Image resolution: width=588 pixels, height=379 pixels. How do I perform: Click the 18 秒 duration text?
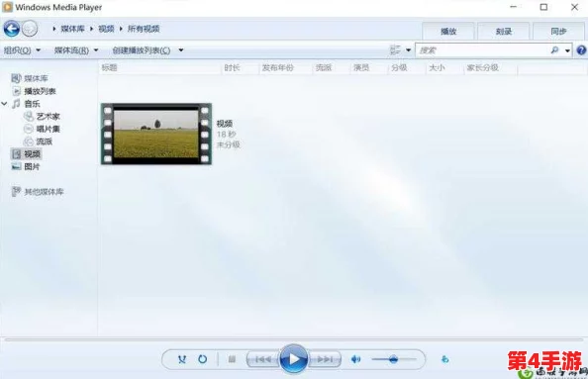point(227,135)
